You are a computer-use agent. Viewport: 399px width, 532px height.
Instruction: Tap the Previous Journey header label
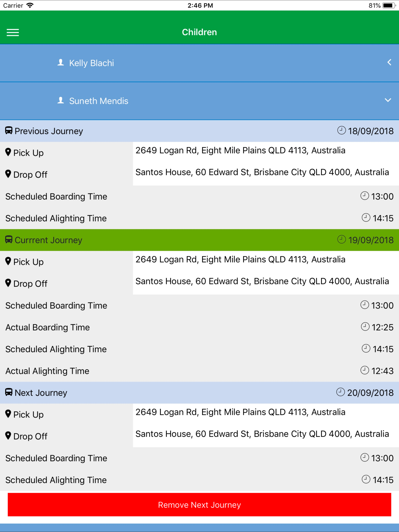(x=49, y=131)
